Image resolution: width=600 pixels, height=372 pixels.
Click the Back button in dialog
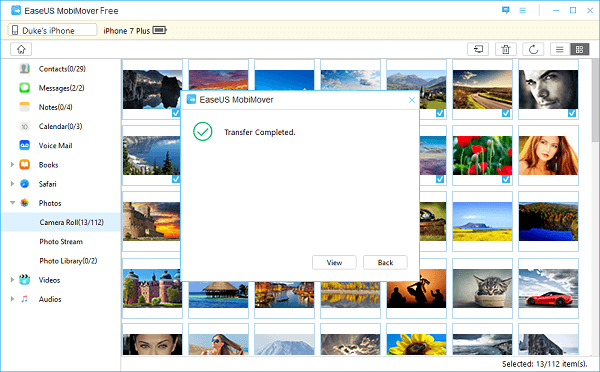385,263
